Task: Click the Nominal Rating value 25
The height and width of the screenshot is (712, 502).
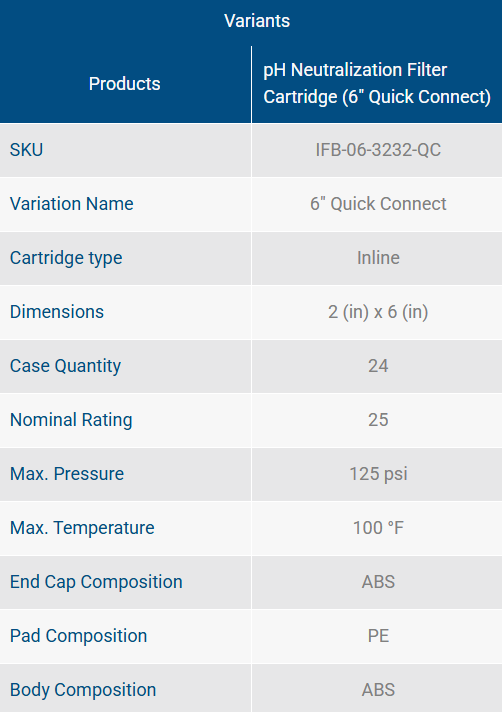Action: pos(378,420)
